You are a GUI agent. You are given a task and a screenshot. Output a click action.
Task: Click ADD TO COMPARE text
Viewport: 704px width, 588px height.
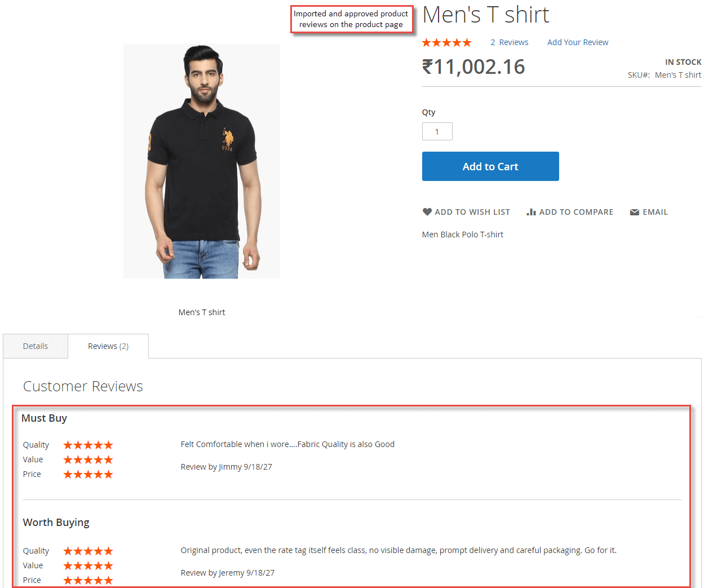click(x=576, y=212)
